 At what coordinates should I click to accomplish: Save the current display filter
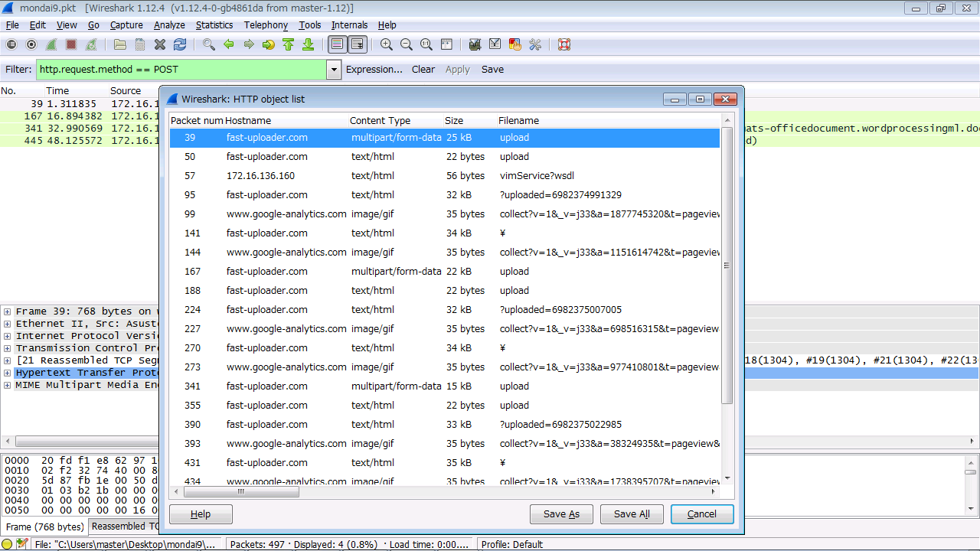492,70
